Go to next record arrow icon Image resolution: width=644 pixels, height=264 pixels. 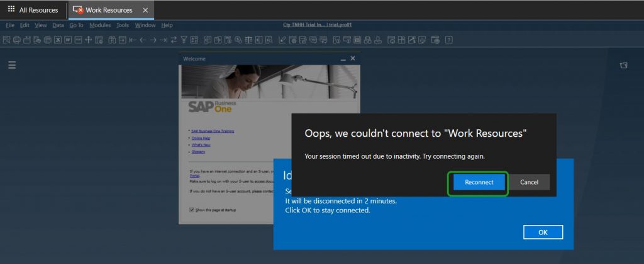pyautogui.click(x=153, y=40)
